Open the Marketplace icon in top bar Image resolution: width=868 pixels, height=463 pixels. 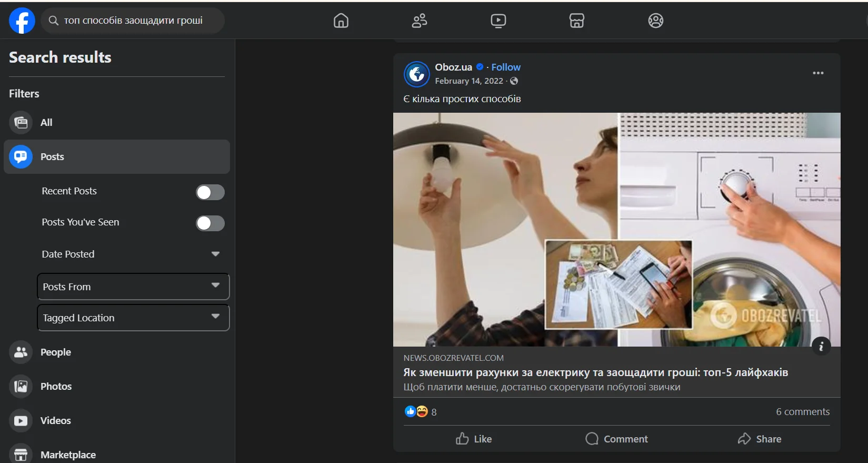[577, 21]
